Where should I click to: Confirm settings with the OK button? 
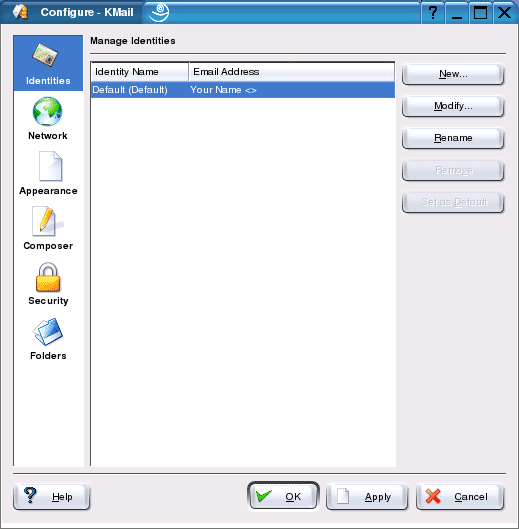point(283,496)
